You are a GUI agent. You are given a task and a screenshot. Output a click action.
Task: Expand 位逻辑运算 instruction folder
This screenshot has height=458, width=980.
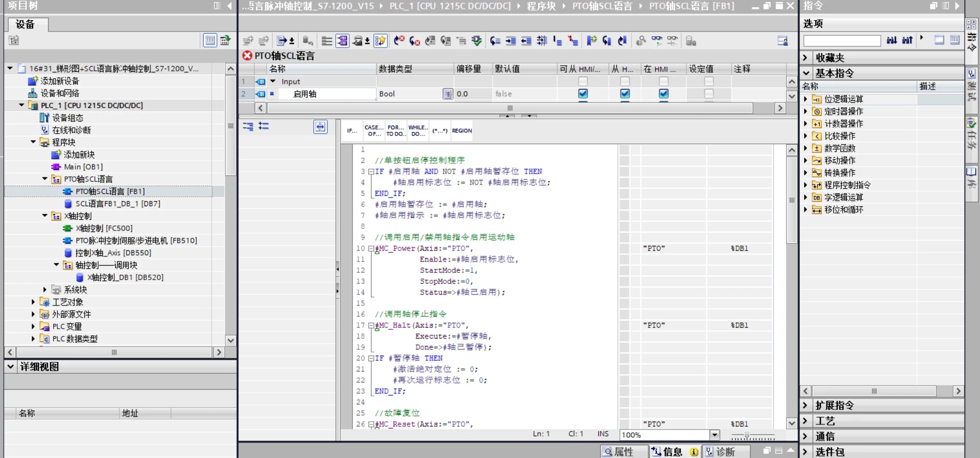tap(805, 99)
